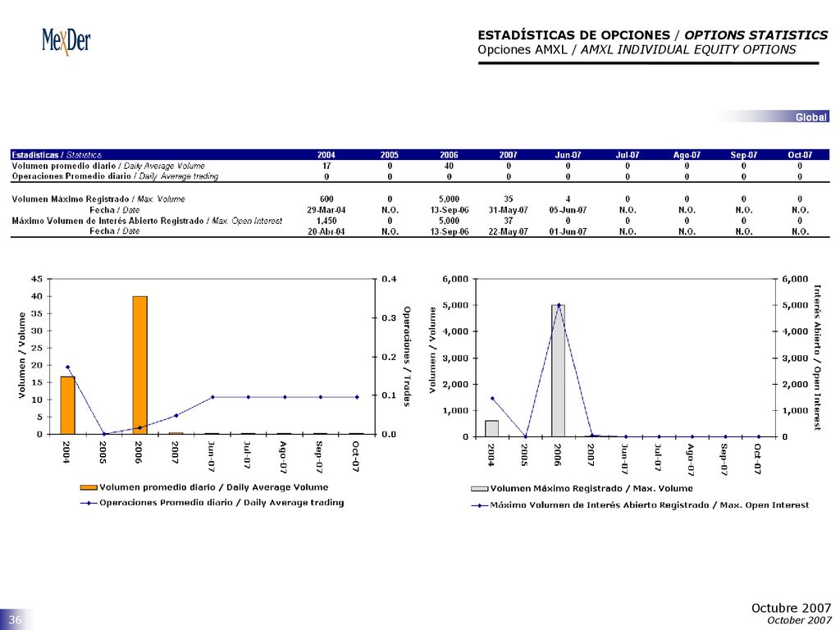The image size is (840, 630).
Task: Click the 2007 open interest value 37
Action: click(x=509, y=221)
